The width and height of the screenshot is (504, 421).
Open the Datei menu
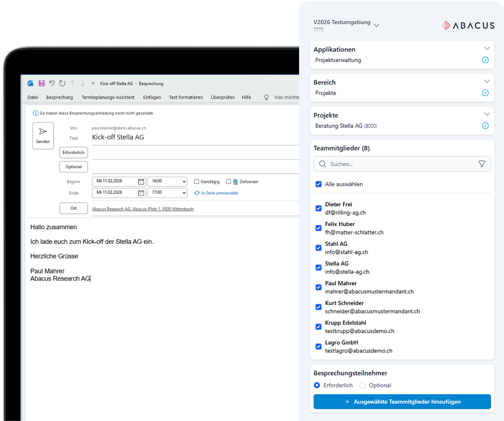[33, 97]
